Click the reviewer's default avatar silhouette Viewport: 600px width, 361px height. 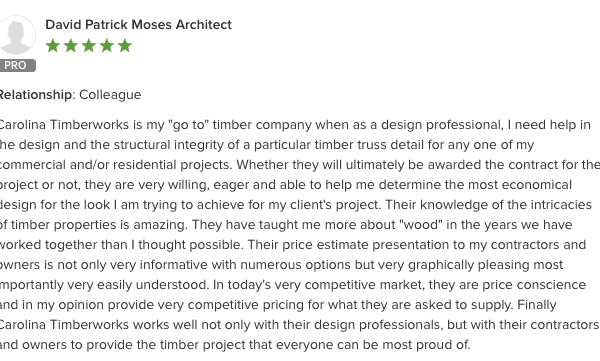tap(16, 35)
